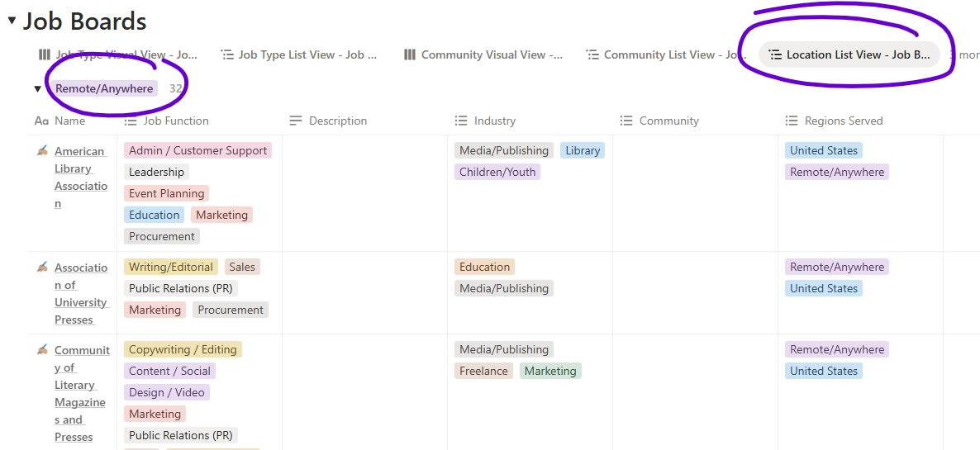Click multi-select icon in Community header

626,121
